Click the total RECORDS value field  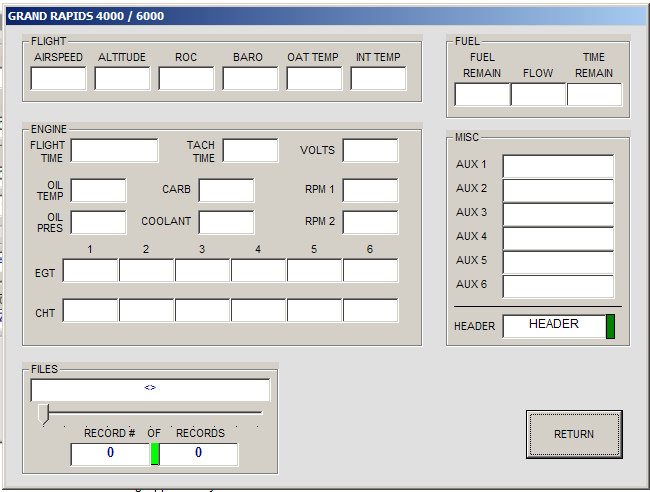click(x=199, y=454)
